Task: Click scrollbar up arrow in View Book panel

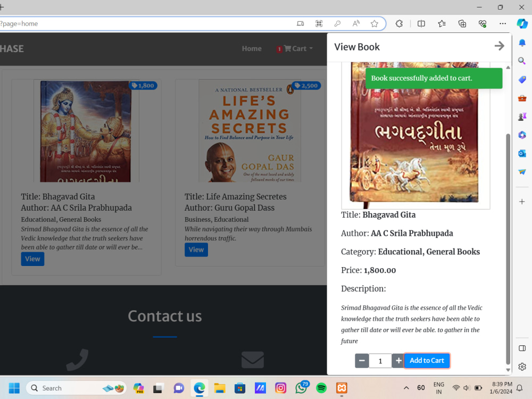Action: click(508, 68)
